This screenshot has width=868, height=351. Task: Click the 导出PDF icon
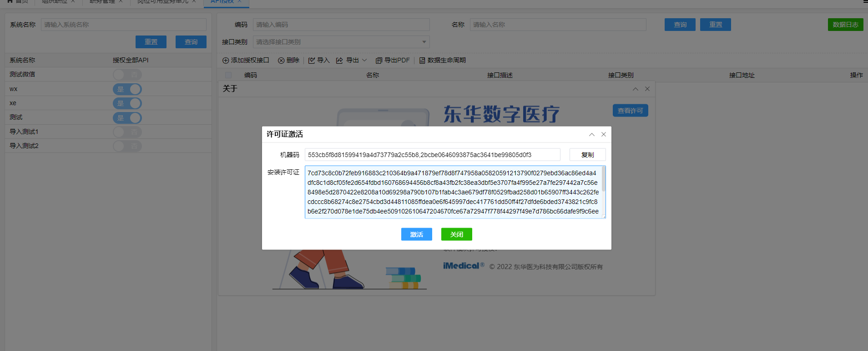[378, 61]
